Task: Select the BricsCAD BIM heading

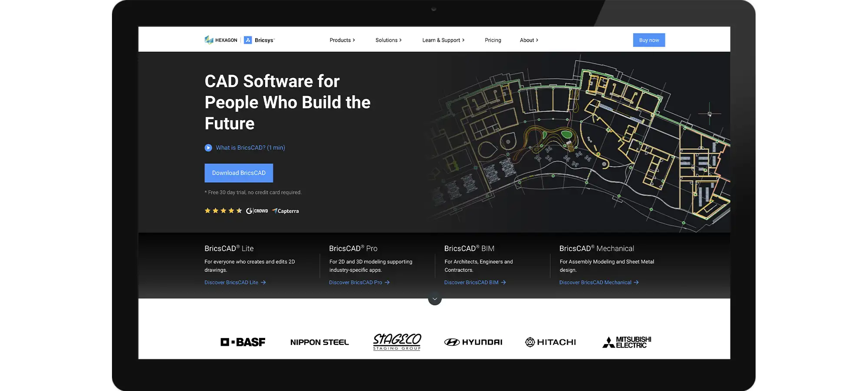Action: click(x=469, y=249)
